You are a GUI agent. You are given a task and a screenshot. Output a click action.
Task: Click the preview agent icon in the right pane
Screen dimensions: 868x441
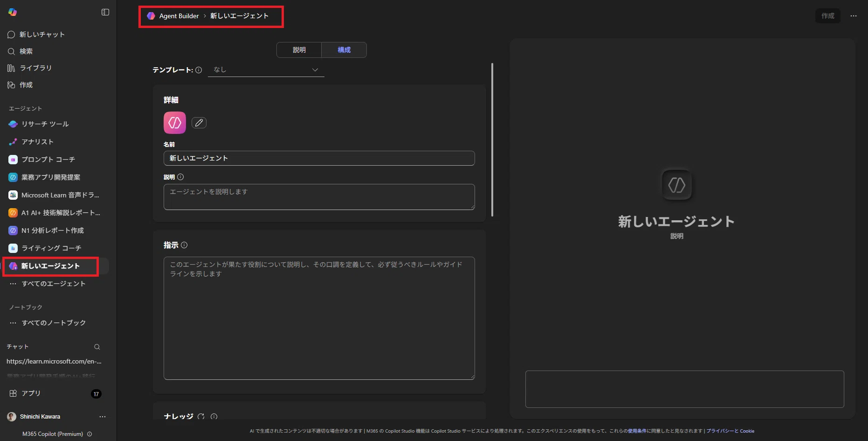pyautogui.click(x=677, y=185)
